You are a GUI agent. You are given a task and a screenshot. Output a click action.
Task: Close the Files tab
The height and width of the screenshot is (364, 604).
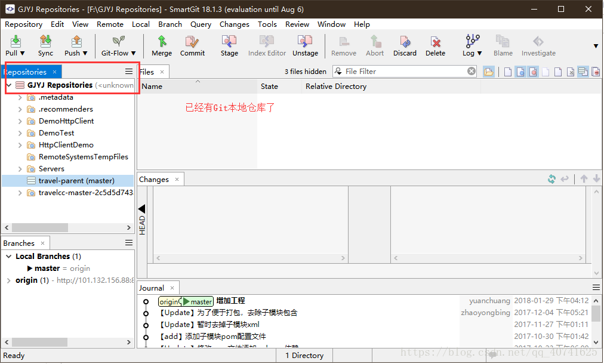[162, 72]
